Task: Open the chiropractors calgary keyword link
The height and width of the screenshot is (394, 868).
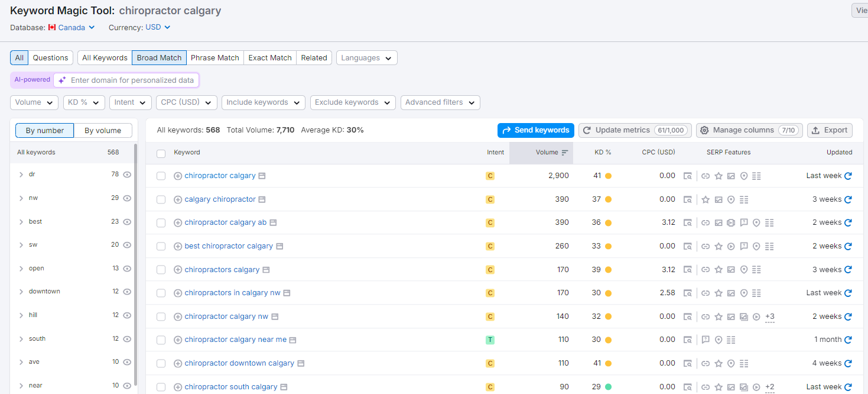Action: pyautogui.click(x=222, y=270)
